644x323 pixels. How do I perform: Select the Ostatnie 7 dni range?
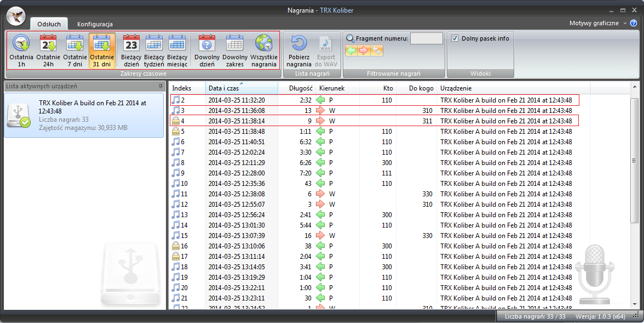tap(74, 50)
